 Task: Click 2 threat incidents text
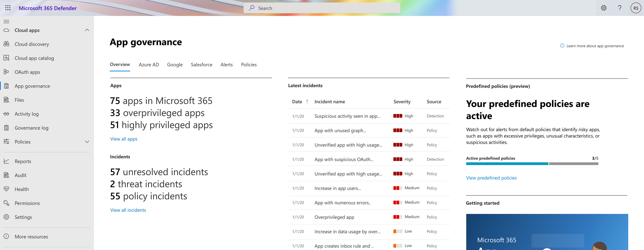tap(146, 184)
